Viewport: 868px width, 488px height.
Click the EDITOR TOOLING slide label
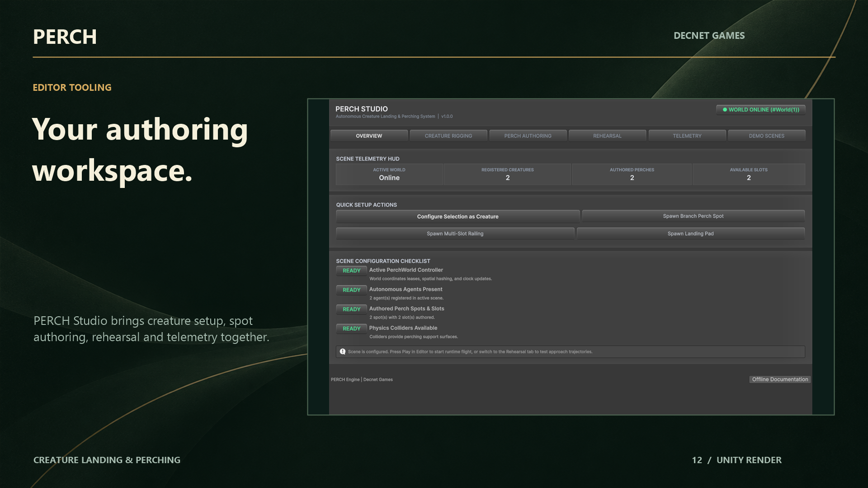coord(72,88)
